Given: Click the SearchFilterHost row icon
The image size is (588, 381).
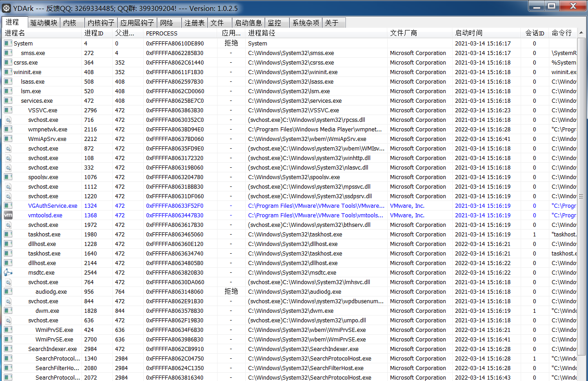Looking at the screenshot, I should (8, 368).
